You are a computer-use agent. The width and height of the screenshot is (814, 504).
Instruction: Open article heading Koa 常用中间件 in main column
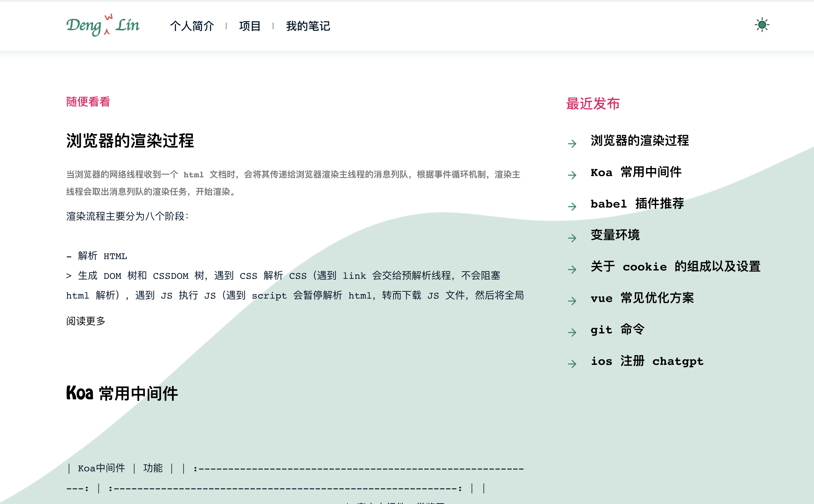point(122,393)
